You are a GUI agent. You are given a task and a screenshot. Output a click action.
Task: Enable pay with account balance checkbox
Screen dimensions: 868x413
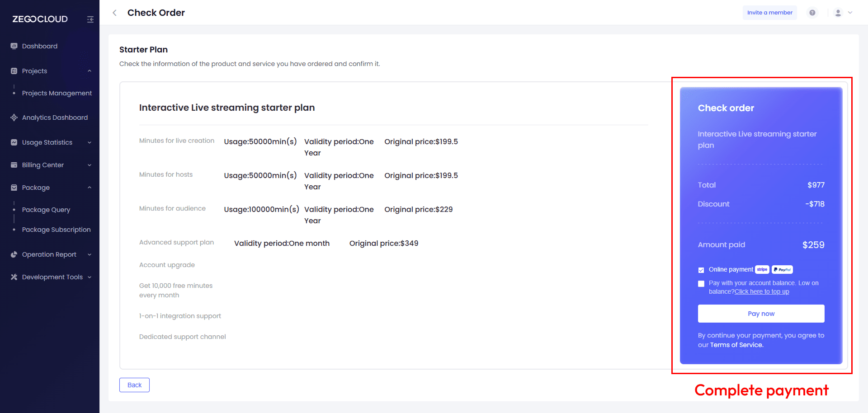pos(701,284)
